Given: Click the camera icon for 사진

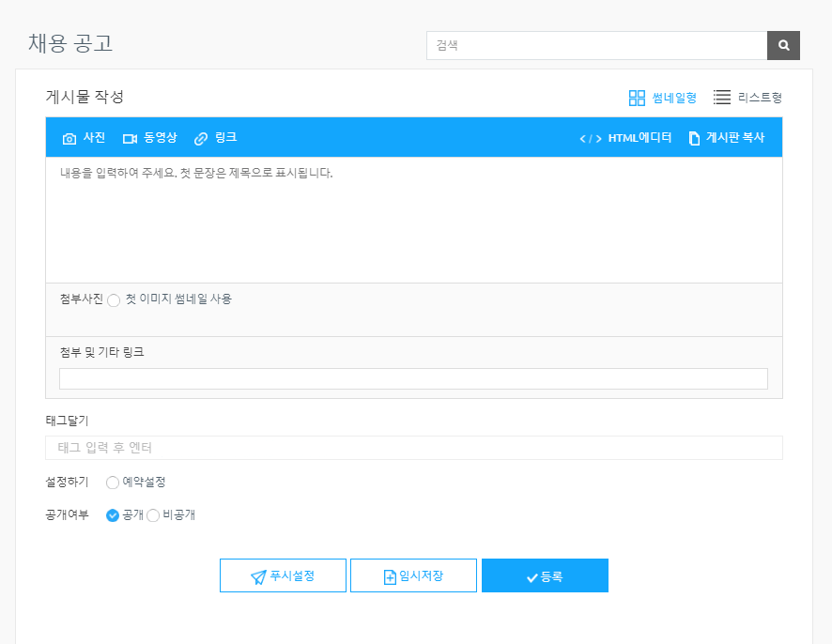Looking at the screenshot, I should click(x=69, y=139).
